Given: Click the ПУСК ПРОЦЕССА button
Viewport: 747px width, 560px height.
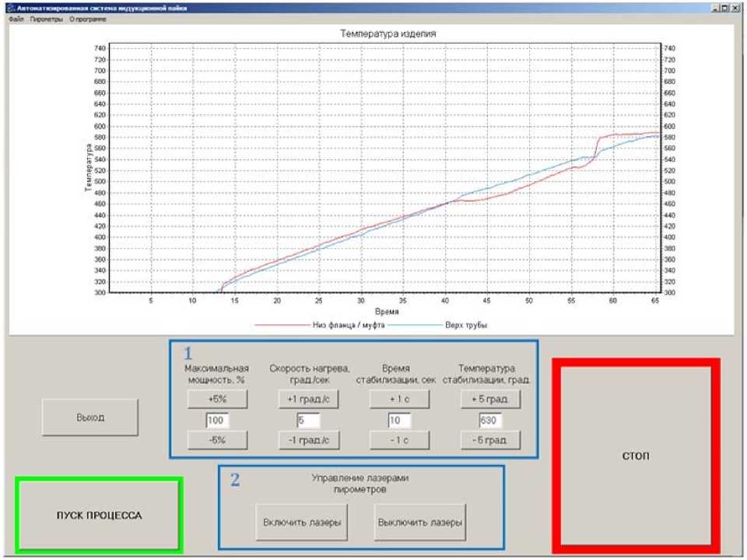Looking at the screenshot, I should (x=99, y=515).
